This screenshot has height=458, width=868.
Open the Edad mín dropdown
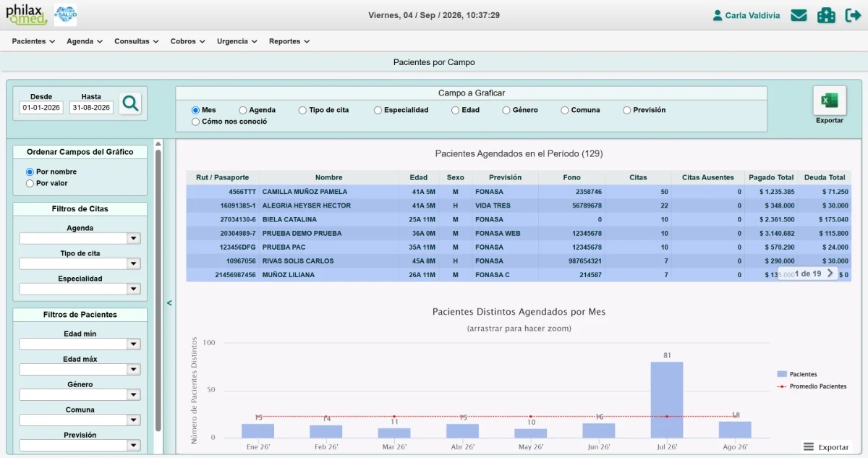[x=80, y=344]
